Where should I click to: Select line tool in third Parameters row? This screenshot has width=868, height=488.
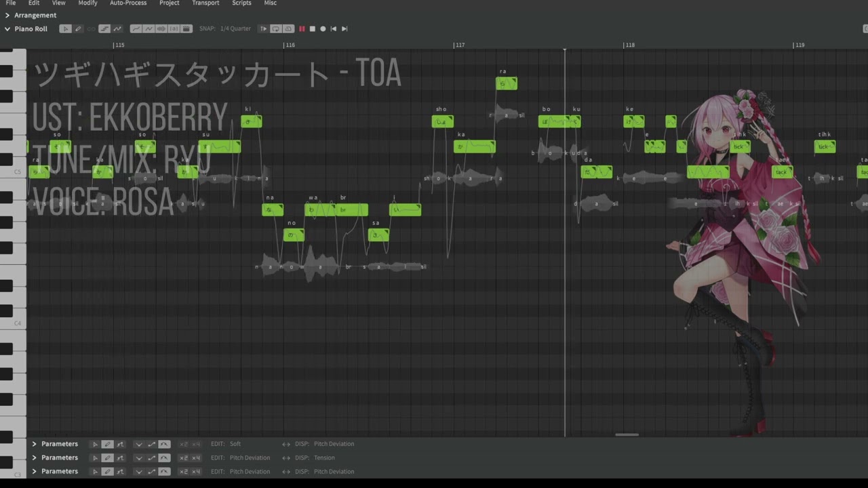pos(120,471)
